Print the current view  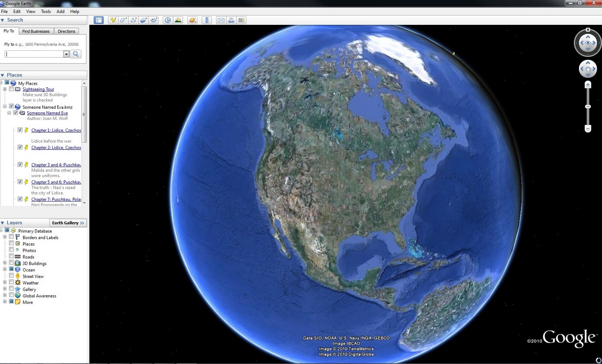pos(231,20)
